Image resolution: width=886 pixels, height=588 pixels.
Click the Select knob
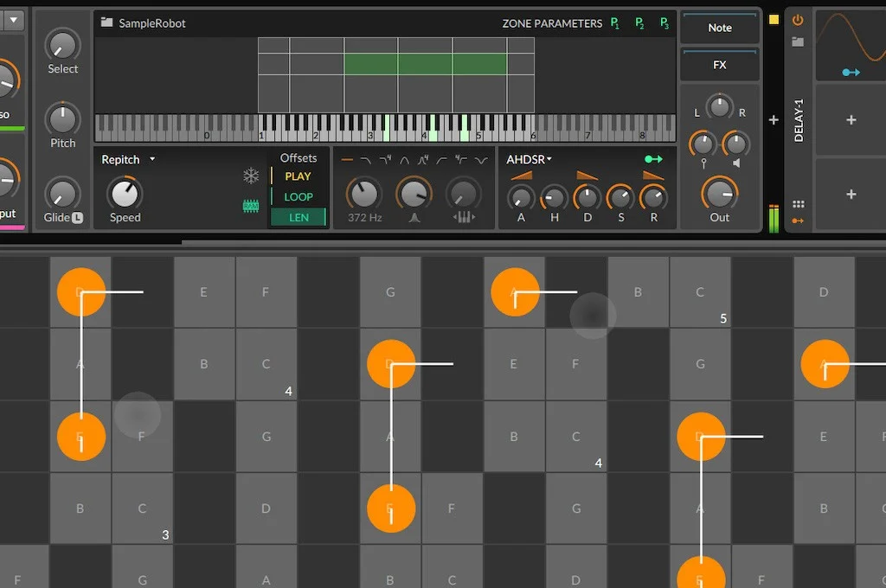click(62, 45)
